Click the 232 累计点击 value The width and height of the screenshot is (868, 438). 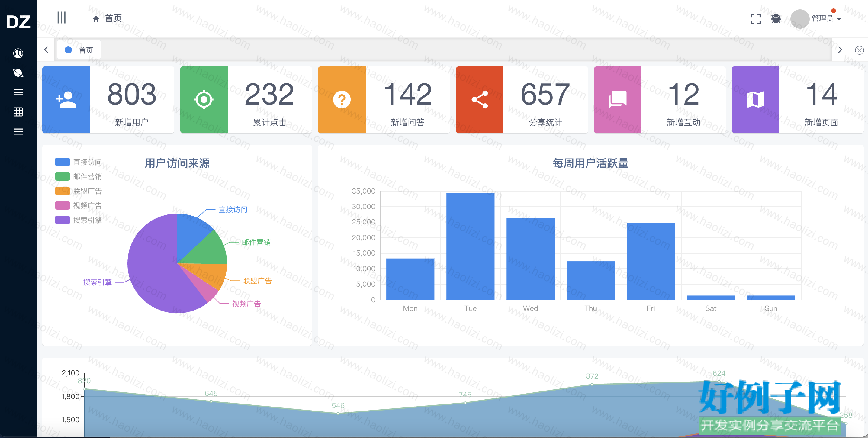click(x=270, y=94)
